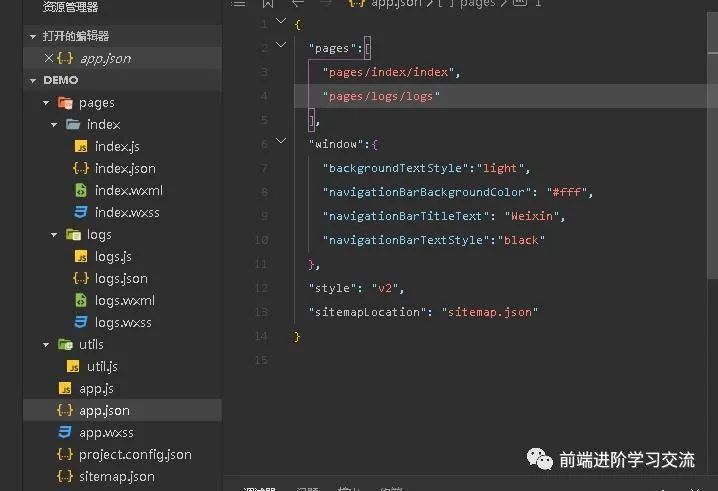Fold the "window" object at line 6
Screen dimensions: 718x491
(x=281, y=143)
